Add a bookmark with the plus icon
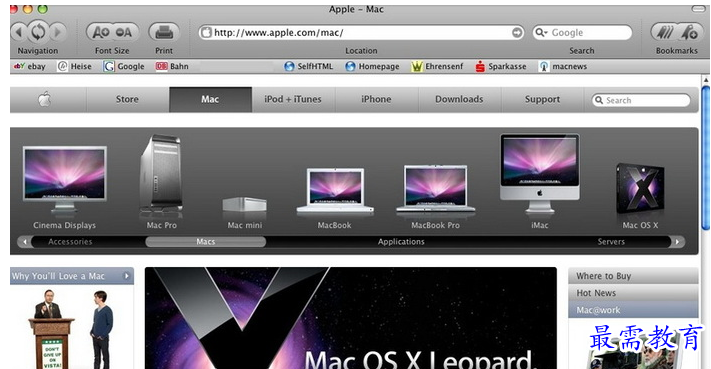Image resolution: width=711 pixels, height=369 pixels. pyautogui.click(x=689, y=32)
